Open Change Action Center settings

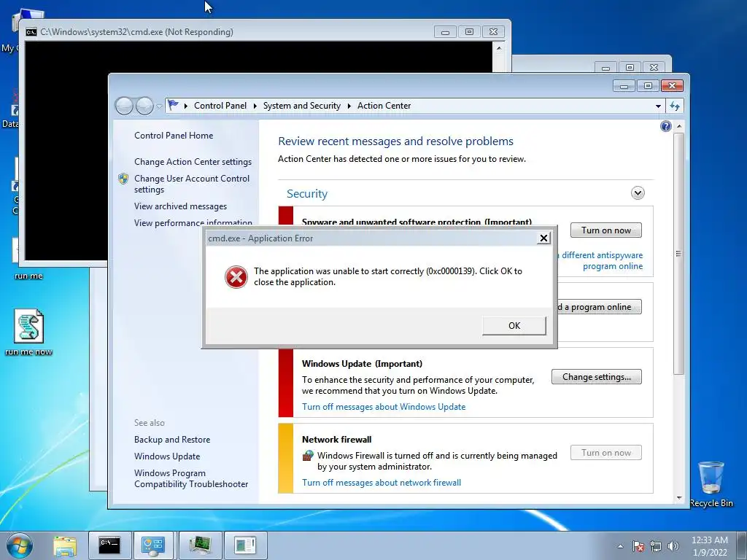(193, 161)
